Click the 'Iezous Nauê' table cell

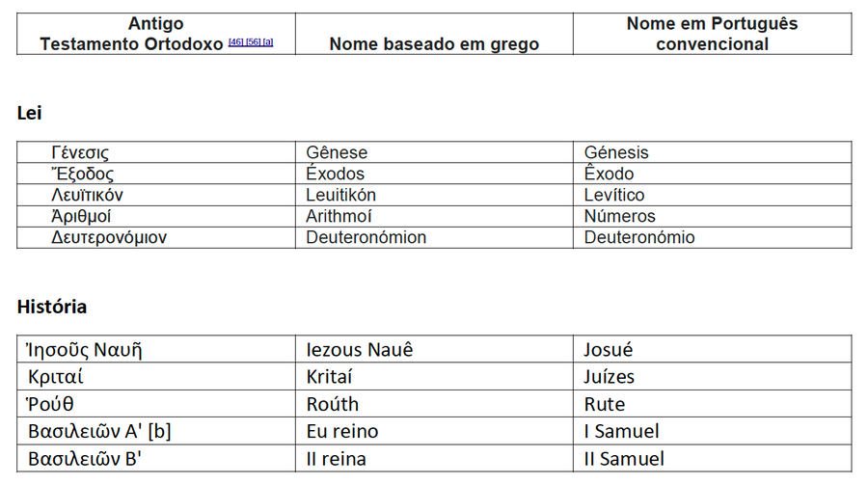pos(434,349)
